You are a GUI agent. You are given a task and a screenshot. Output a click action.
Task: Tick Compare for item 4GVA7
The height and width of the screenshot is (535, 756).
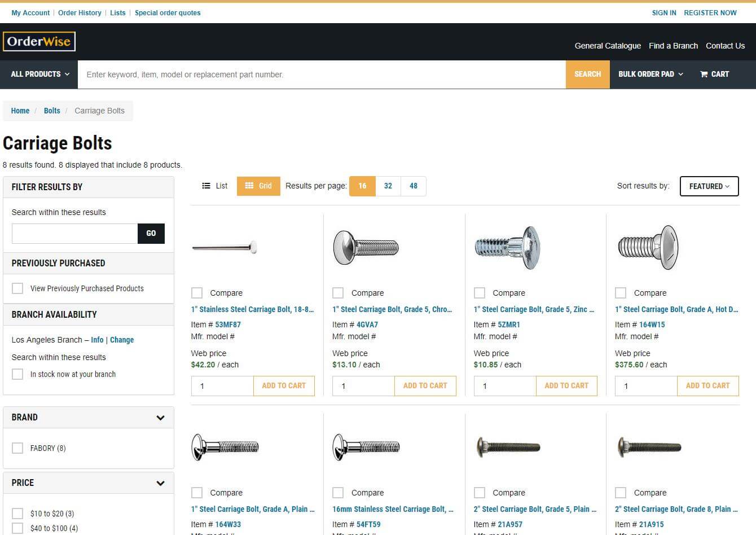point(338,293)
